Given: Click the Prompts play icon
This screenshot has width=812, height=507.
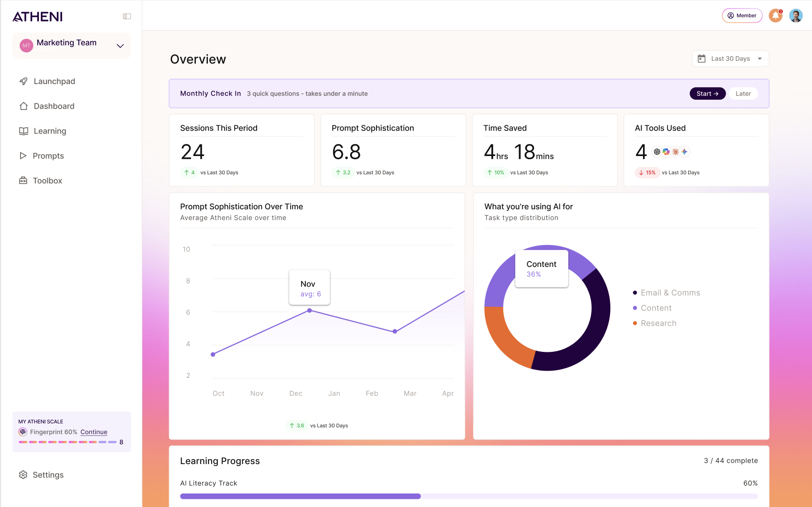Looking at the screenshot, I should coord(23,156).
